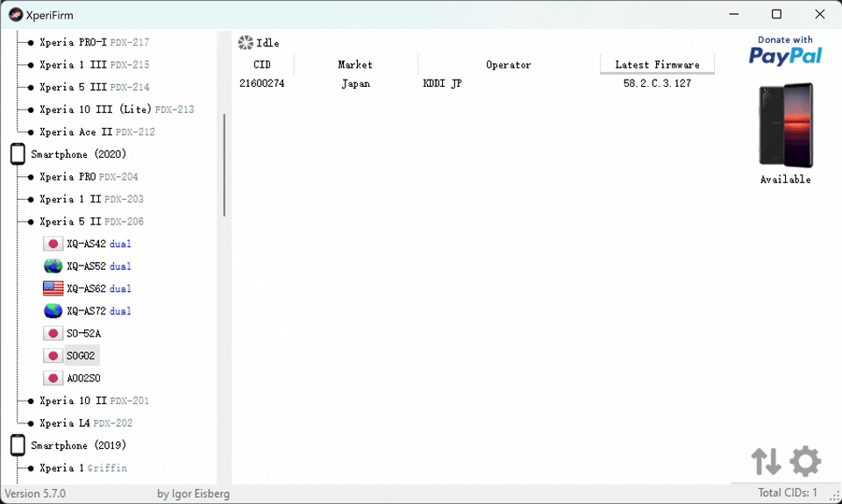842x504 pixels.
Task: Select Xperia 5 III PDX-214
Action: pos(95,87)
